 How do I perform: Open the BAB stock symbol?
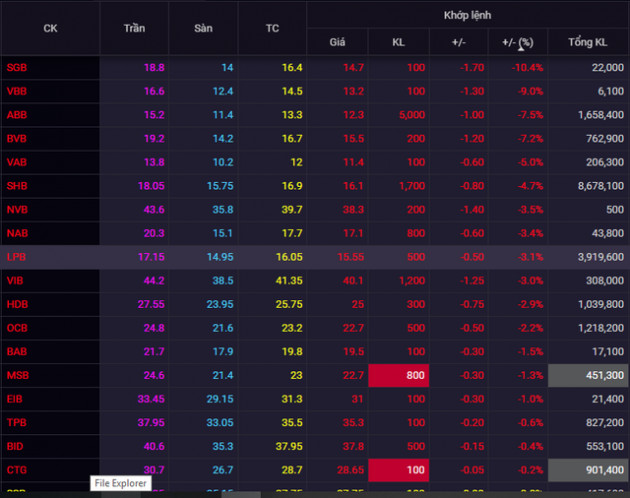click(17, 352)
